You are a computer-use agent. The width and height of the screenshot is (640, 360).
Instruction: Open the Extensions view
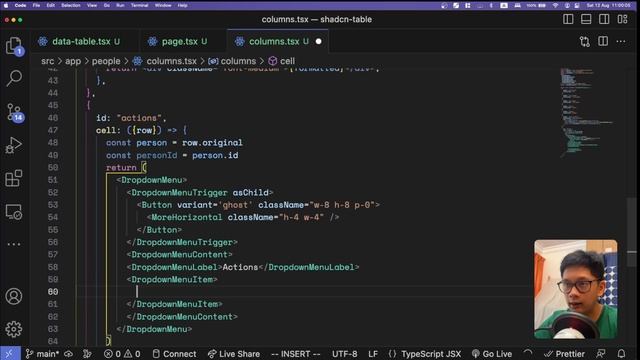(14, 178)
